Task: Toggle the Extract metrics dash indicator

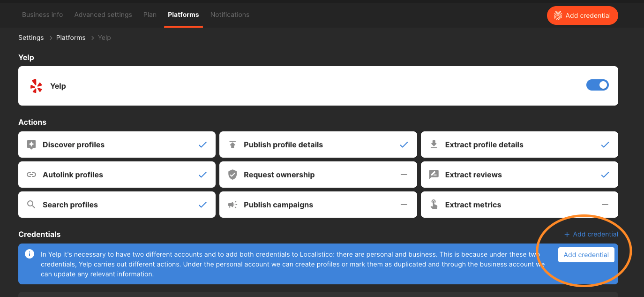Action: coord(605,205)
